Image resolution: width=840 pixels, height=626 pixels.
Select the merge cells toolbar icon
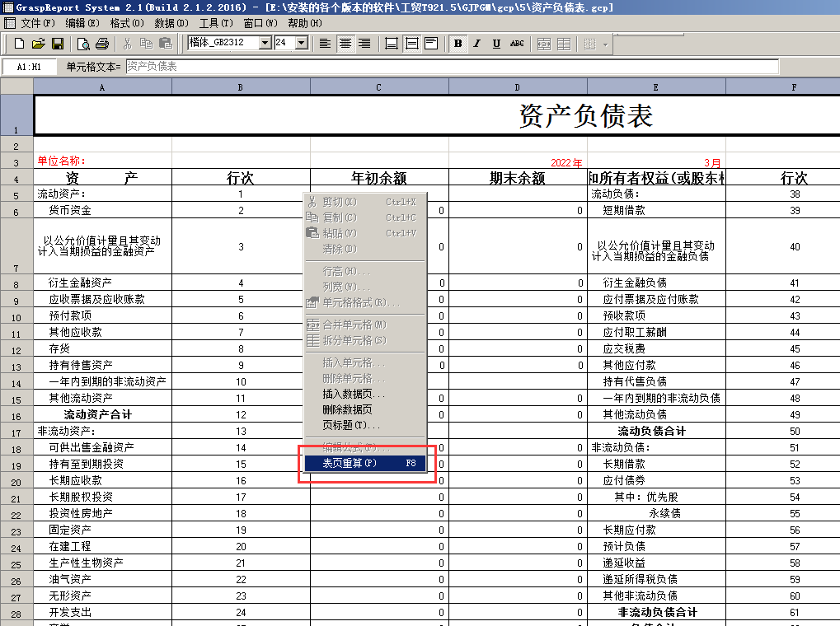545,43
